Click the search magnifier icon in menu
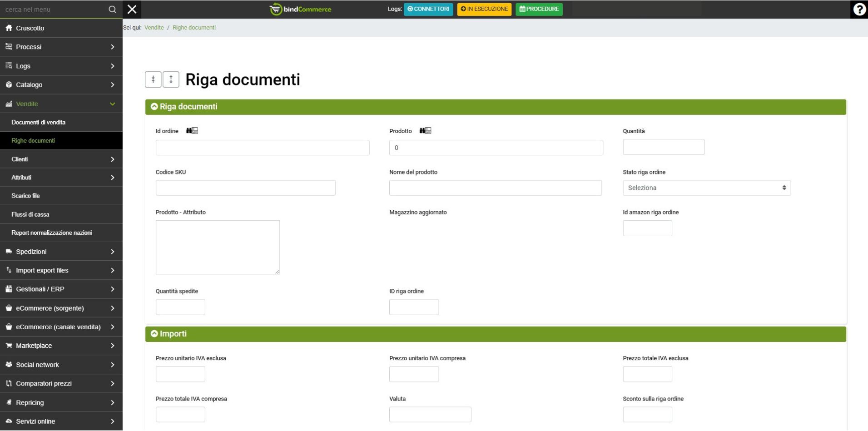The width and height of the screenshot is (868, 431). pyautogui.click(x=112, y=10)
